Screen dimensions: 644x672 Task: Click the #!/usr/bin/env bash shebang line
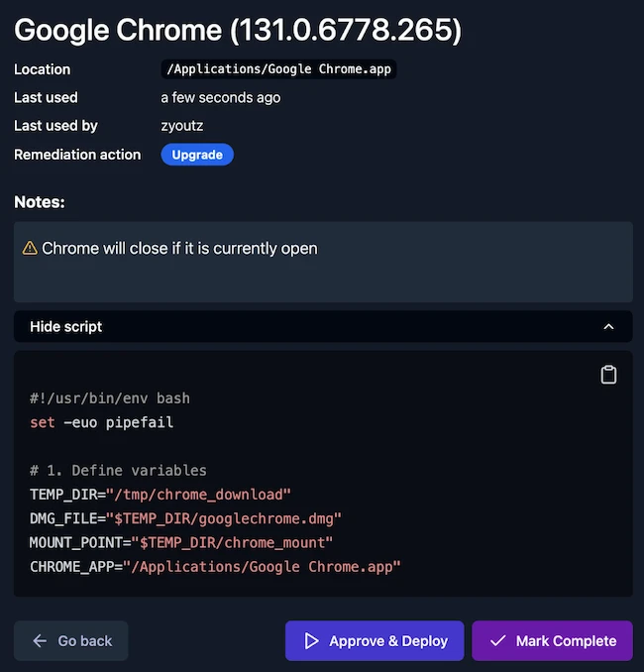pyautogui.click(x=110, y=398)
